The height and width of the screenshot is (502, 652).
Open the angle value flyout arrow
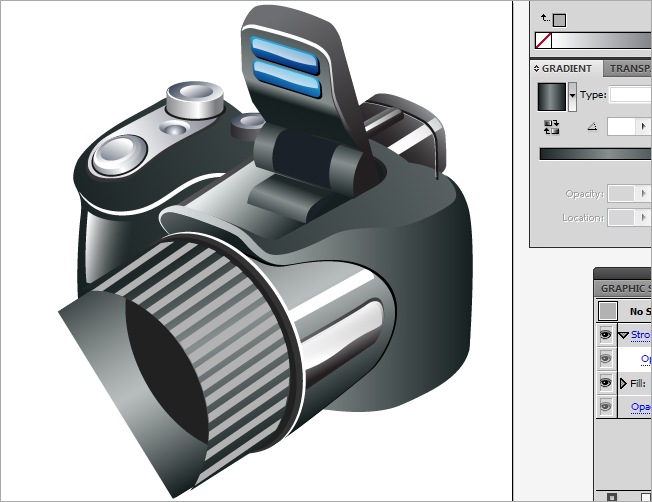[x=643, y=126]
